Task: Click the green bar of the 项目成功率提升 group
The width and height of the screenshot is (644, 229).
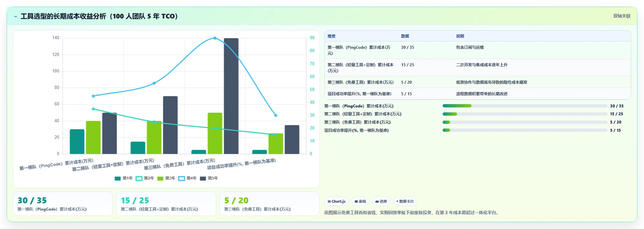Action: click(276, 144)
